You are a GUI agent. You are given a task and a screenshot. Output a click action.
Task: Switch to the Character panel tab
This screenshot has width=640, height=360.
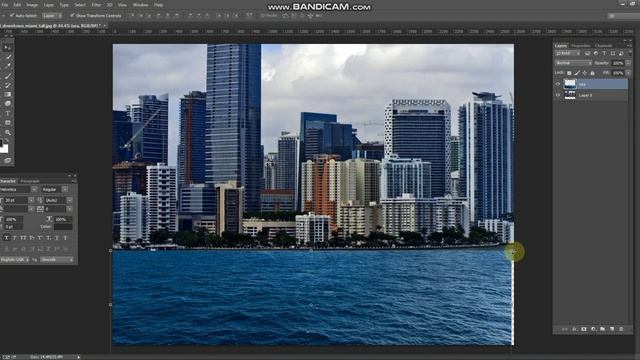click(8, 181)
